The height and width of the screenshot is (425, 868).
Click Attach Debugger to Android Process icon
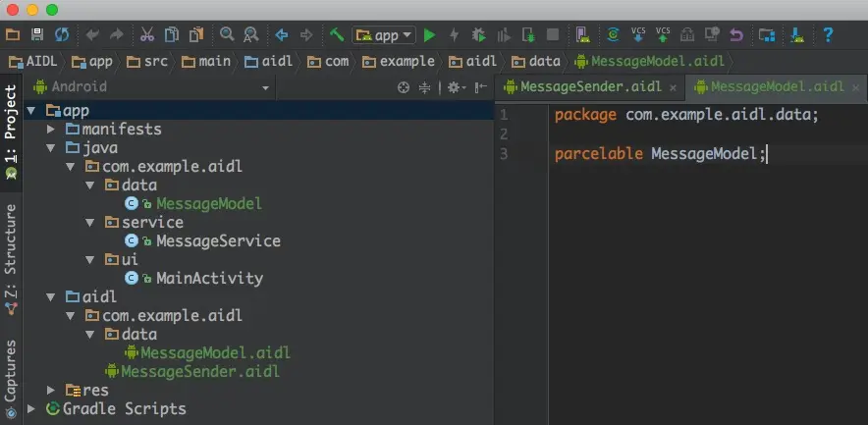(x=528, y=35)
